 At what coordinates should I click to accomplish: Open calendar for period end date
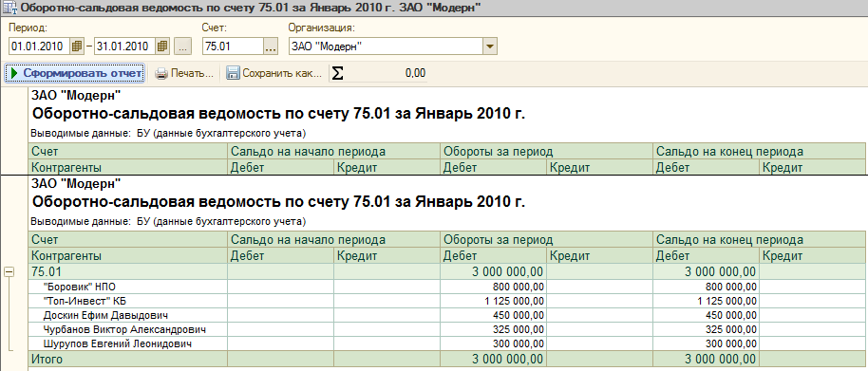(x=162, y=46)
